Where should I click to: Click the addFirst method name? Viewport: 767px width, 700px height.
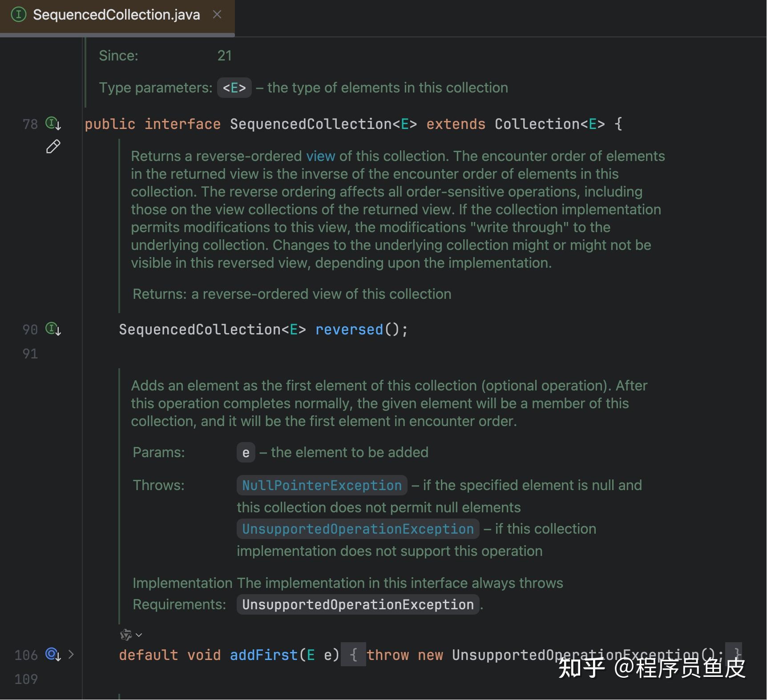click(x=264, y=655)
